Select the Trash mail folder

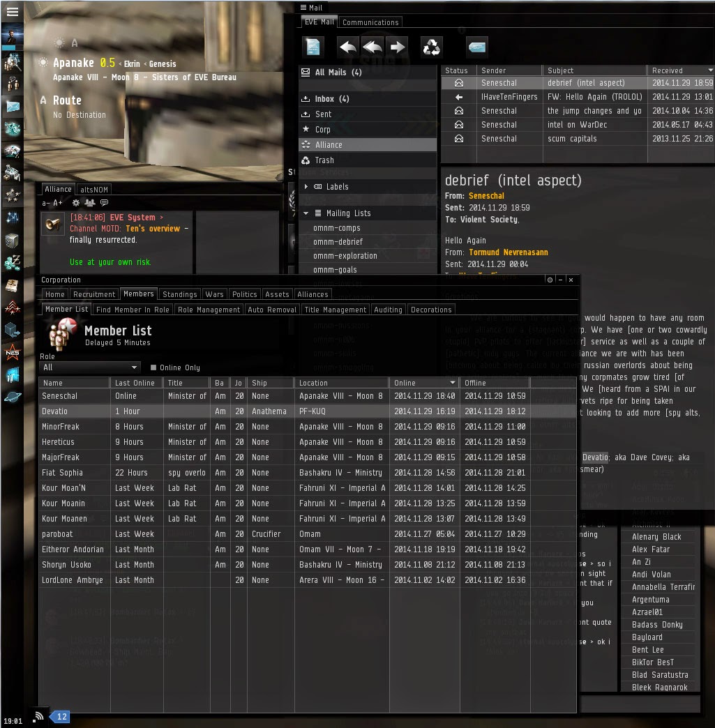point(368,160)
